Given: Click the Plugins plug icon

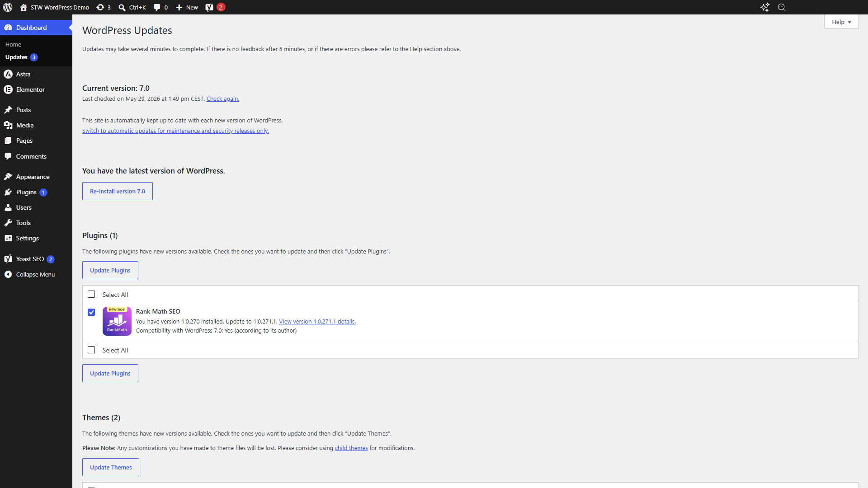Looking at the screenshot, I should 8,192.
